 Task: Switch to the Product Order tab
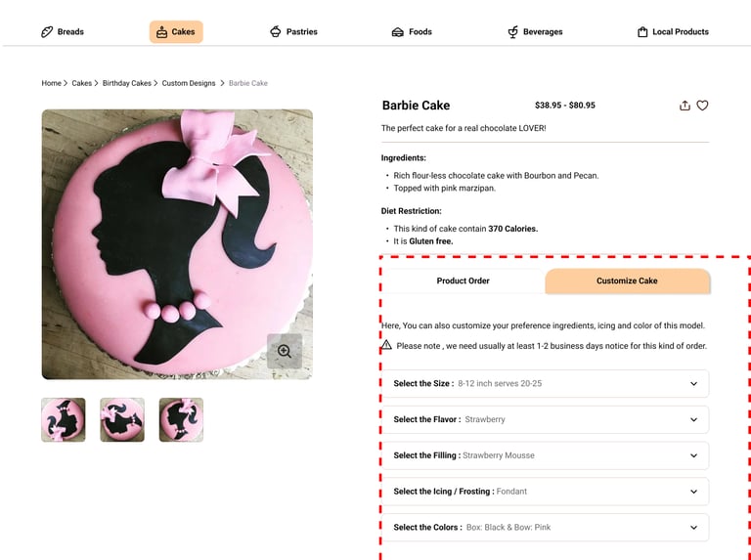point(463,280)
